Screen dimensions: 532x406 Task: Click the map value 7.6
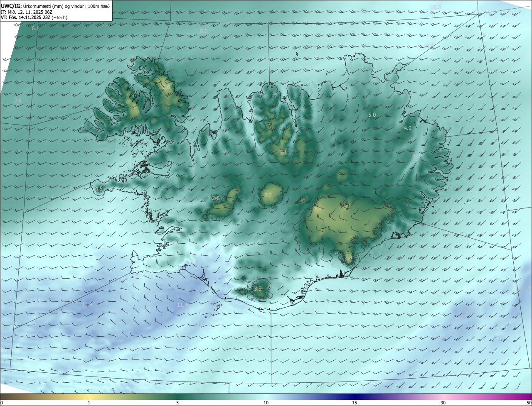pos(18,101)
